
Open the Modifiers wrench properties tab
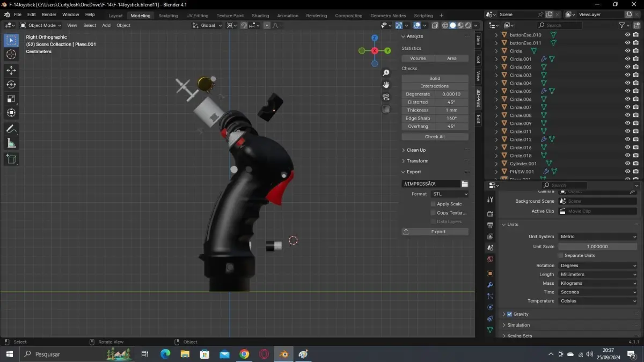click(490, 285)
